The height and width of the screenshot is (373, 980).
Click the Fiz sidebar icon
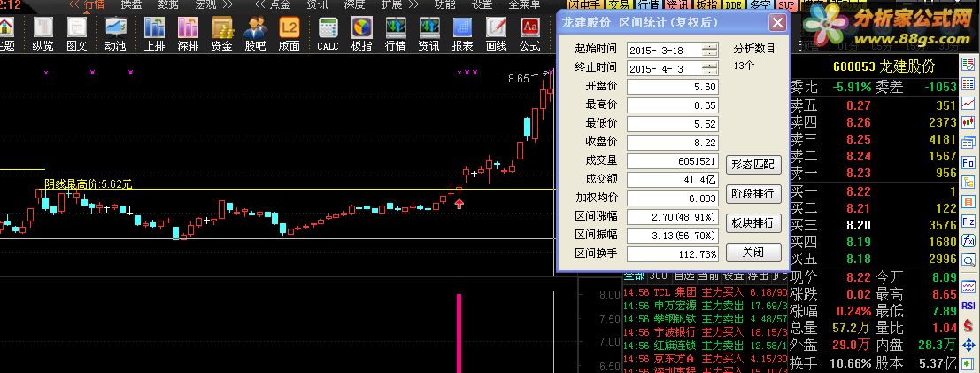pos(968,221)
